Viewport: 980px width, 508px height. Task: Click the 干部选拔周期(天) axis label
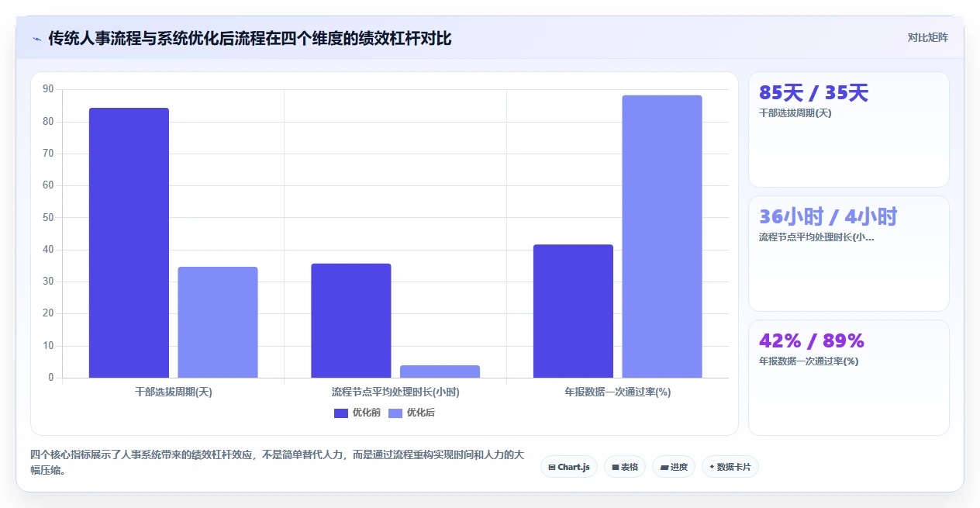tap(173, 392)
